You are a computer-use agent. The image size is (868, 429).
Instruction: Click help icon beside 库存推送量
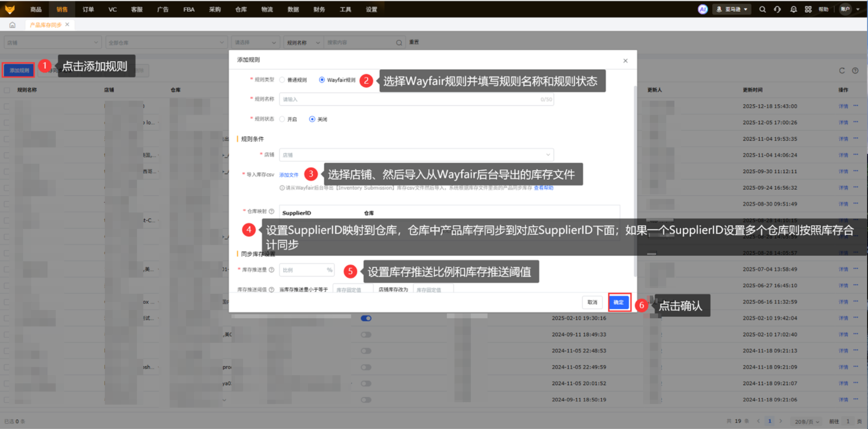[x=271, y=270]
